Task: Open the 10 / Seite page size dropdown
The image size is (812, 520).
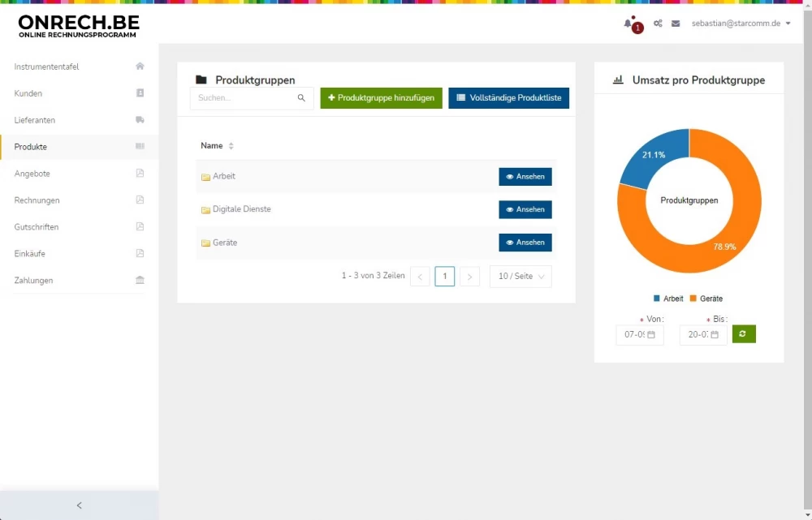Action: [x=520, y=277]
